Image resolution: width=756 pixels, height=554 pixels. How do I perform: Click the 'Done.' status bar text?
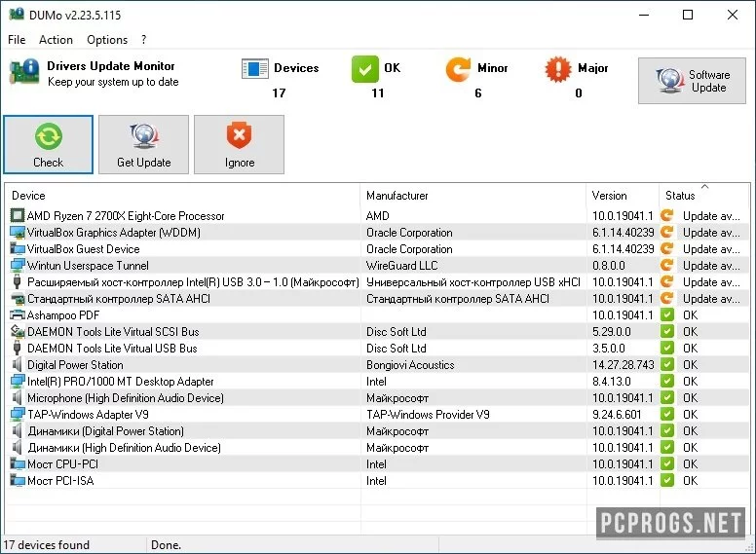166,545
